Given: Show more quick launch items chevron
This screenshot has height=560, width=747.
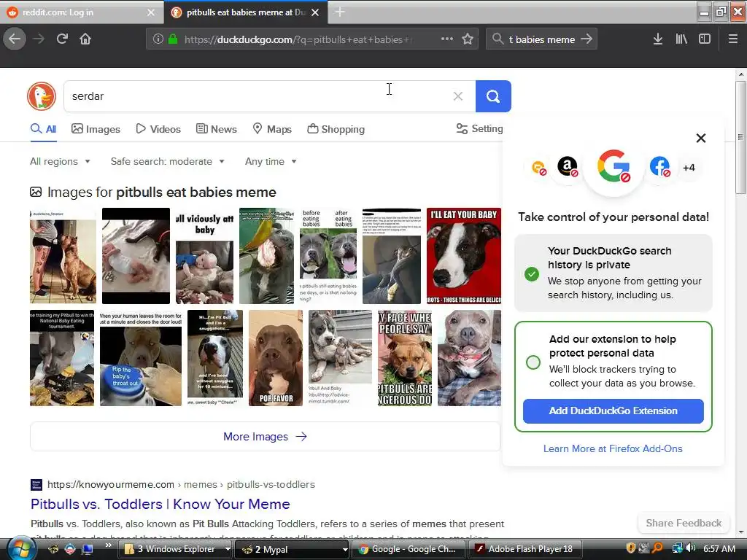Looking at the screenshot, I should pyautogui.click(x=108, y=545).
